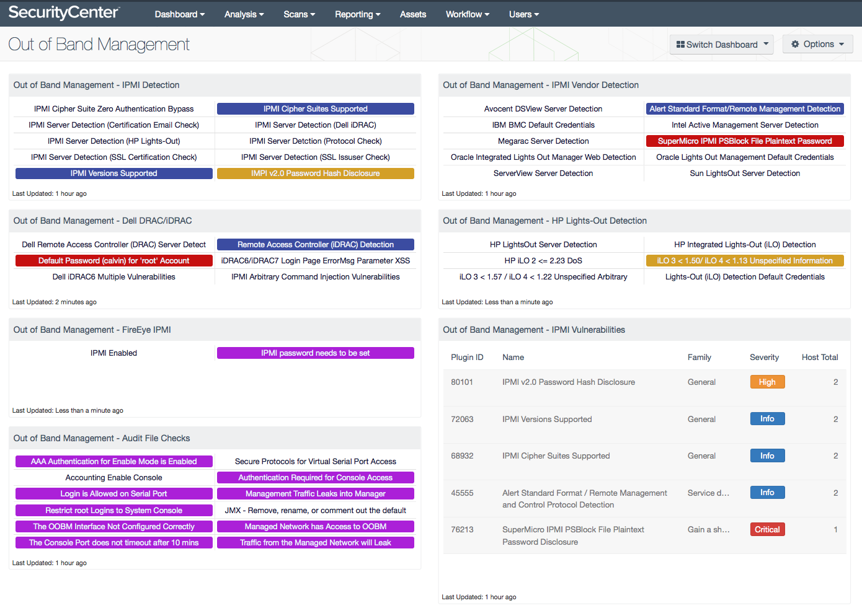Viewport: 862px width, 616px height.
Task: Open Authentication Required for Console Access cell
Action: pyautogui.click(x=316, y=478)
